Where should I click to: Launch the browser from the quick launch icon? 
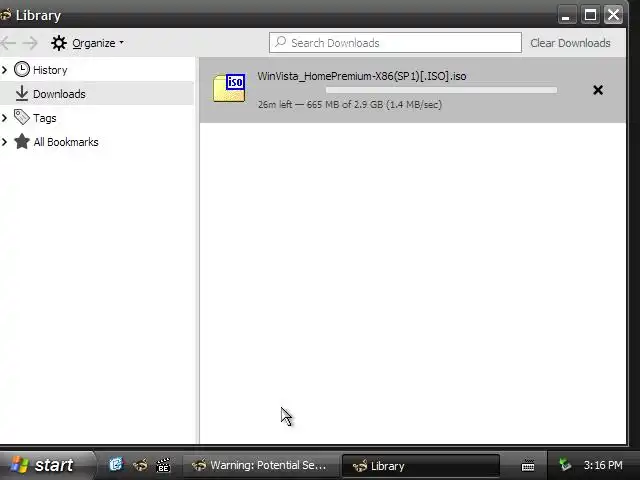[140, 465]
